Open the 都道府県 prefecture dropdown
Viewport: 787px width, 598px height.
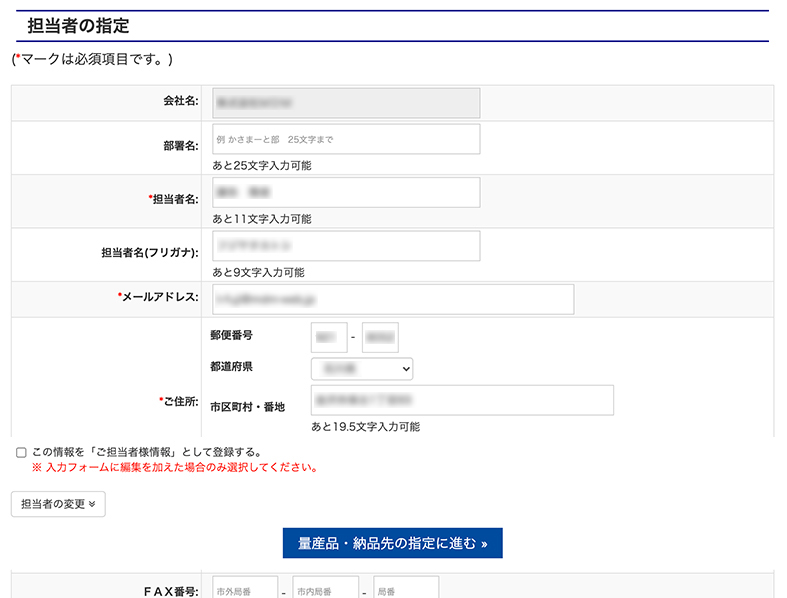[361, 369]
